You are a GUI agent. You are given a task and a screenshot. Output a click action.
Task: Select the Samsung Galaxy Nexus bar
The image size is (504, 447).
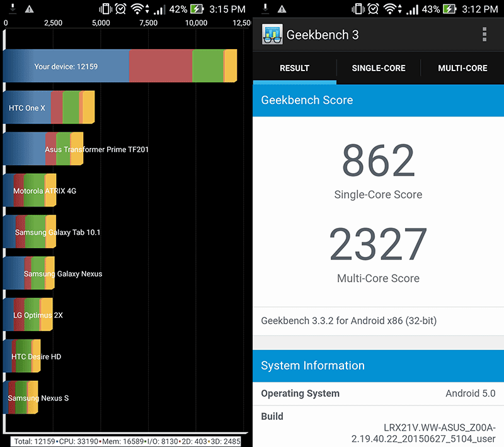pyautogui.click(x=28, y=273)
